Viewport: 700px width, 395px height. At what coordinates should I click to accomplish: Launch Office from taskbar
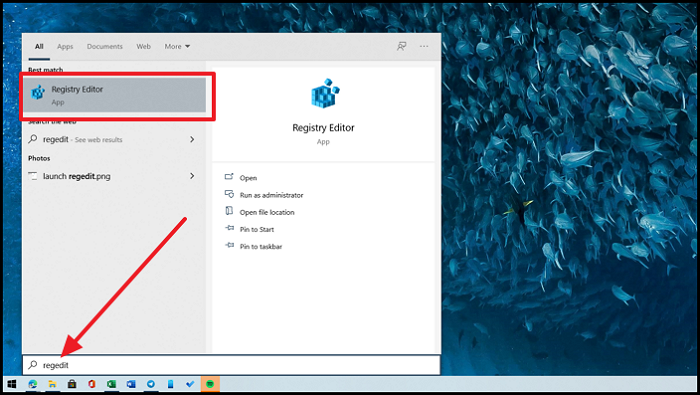92,384
